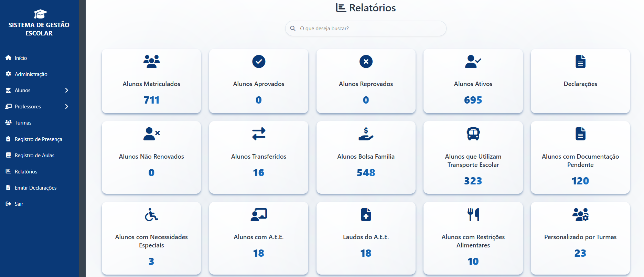Screen dimensions: 644x277
Task: Click the bus icon for Transporte Escolar report
Action: pyautogui.click(x=473, y=134)
